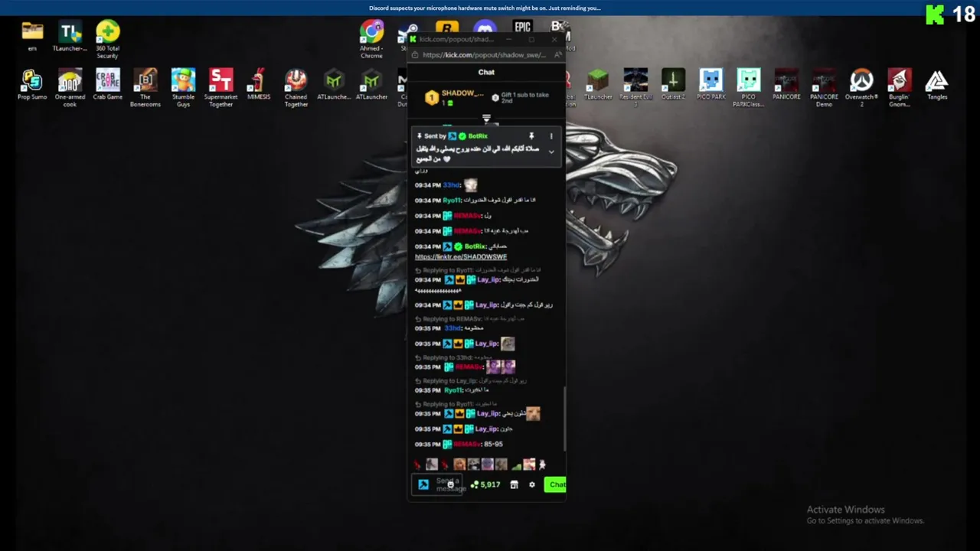The width and height of the screenshot is (980, 551).
Task: Click username Ryo11 in 'ما الخبرات' message
Action: tap(453, 390)
